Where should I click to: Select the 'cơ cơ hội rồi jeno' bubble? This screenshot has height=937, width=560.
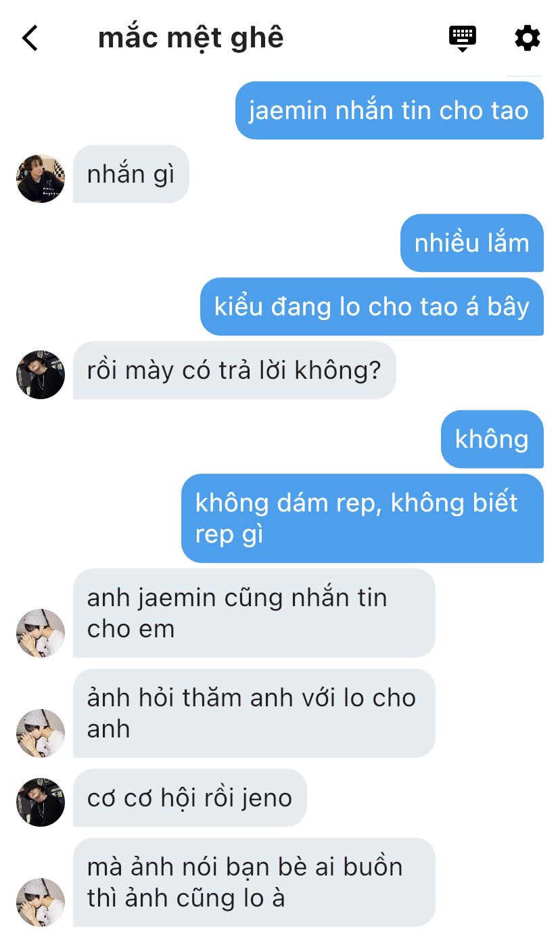point(190,798)
